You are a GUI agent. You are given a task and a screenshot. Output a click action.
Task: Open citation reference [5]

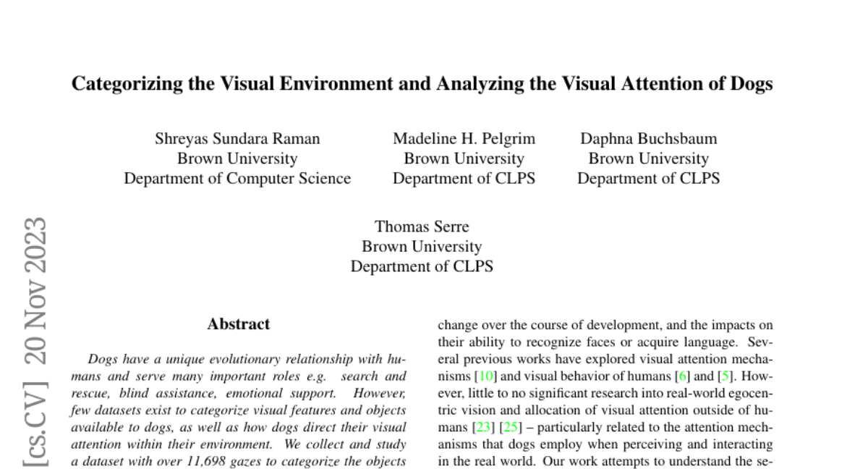(726, 376)
